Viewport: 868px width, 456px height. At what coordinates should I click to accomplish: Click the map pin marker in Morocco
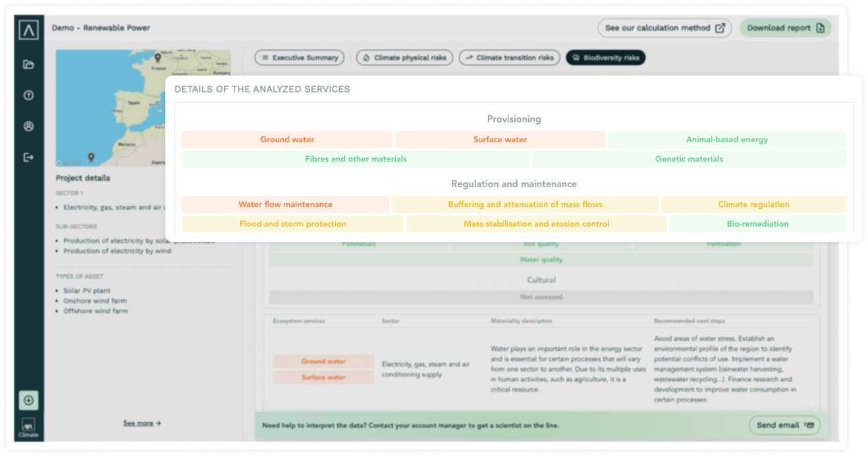[91, 157]
